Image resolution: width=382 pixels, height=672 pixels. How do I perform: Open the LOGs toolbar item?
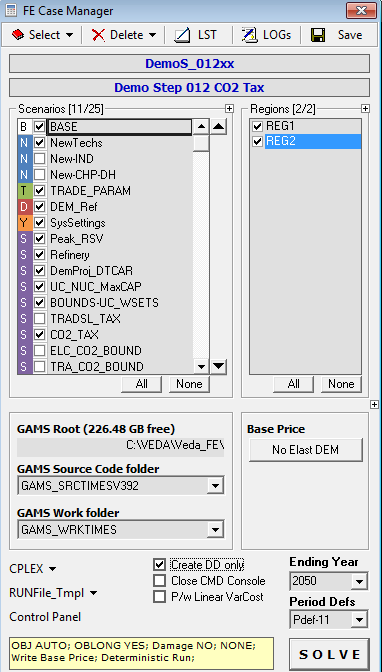266,35
